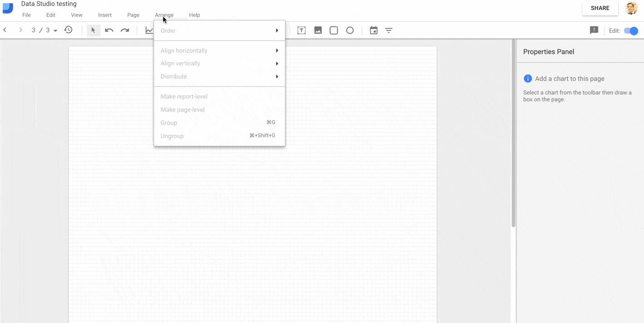The image size is (644, 323).
Task: Open the Page menu
Action: (133, 15)
